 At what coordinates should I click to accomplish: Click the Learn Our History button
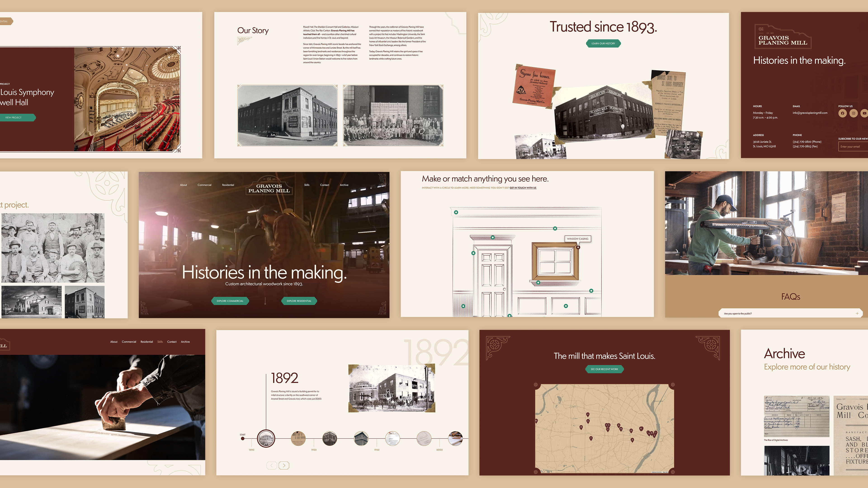coord(603,43)
